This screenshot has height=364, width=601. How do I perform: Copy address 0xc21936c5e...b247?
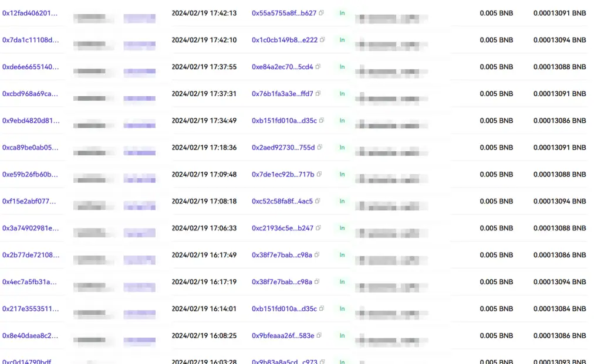point(319,229)
